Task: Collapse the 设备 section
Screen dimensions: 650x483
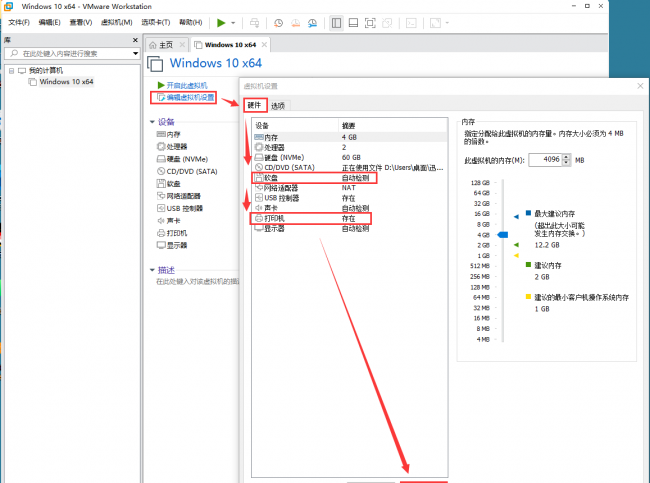Action: tap(152, 122)
